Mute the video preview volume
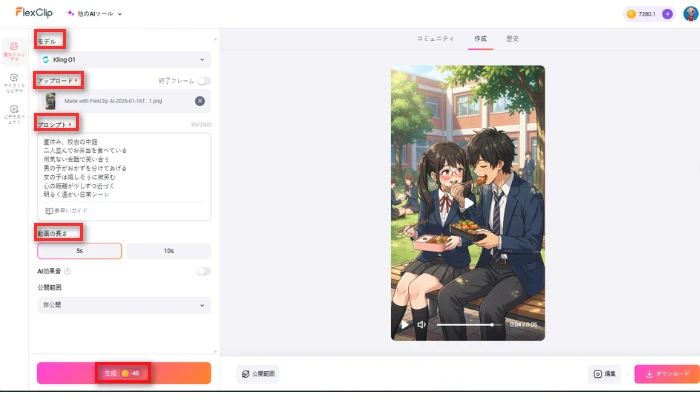This screenshot has width=700, height=400. coord(421,324)
